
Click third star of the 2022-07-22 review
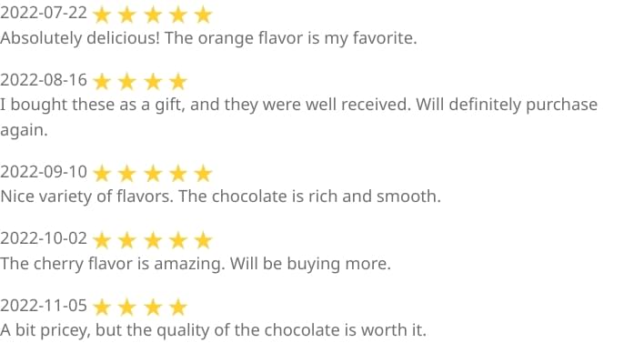coord(153,15)
